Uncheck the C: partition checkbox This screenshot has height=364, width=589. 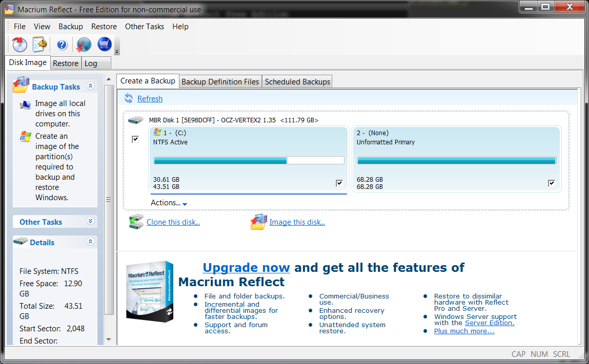click(x=339, y=183)
